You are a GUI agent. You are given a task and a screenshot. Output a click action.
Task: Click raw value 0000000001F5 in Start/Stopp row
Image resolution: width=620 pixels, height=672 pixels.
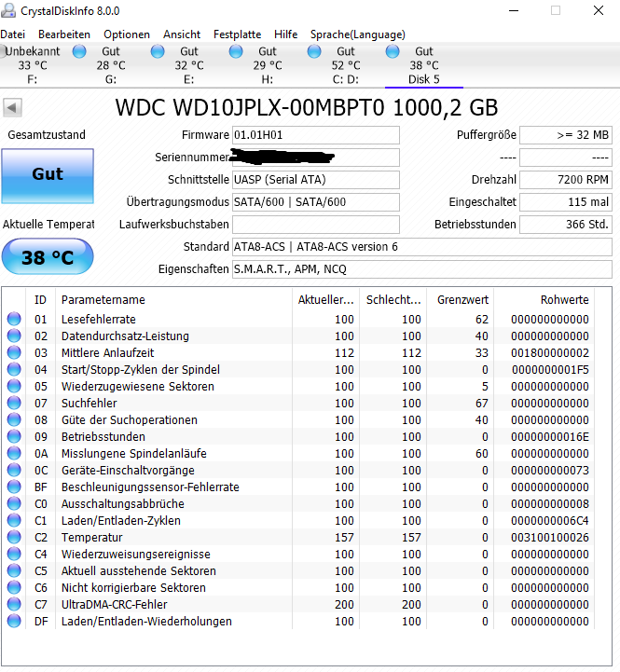550,369
